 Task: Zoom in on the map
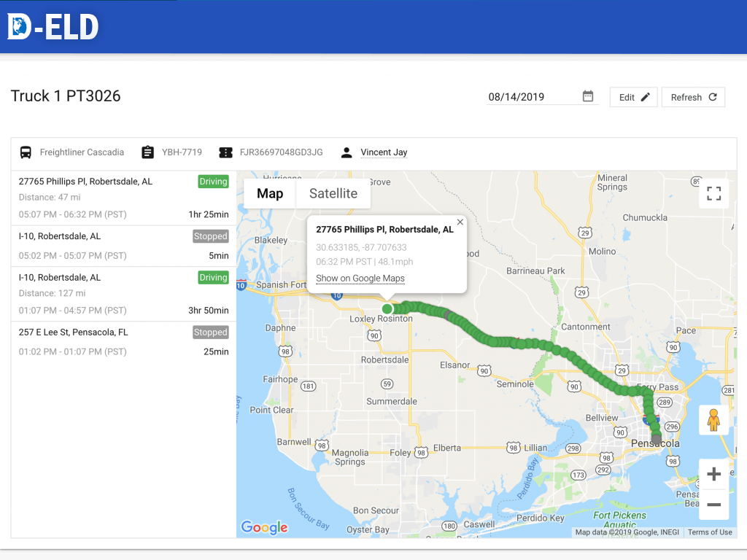point(713,475)
